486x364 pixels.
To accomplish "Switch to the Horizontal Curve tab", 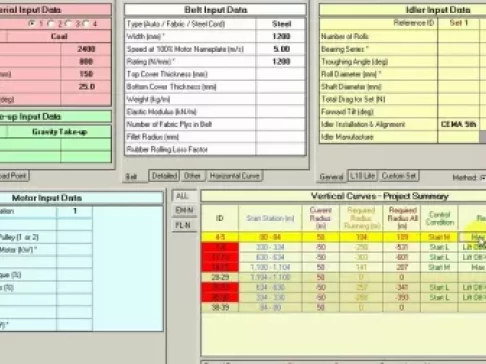I will tap(235, 176).
